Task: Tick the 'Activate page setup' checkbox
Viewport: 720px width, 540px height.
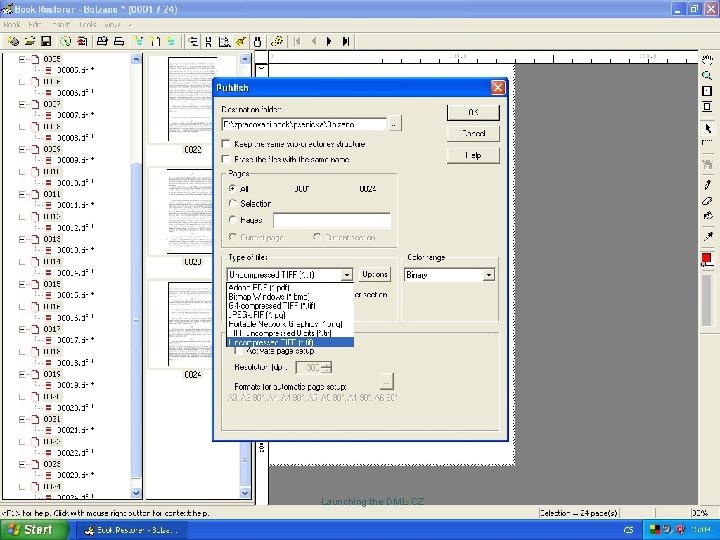Action: (x=238, y=351)
